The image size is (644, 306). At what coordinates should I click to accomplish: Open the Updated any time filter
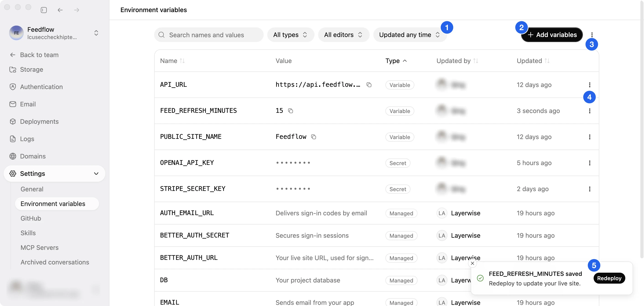click(x=410, y=35)
